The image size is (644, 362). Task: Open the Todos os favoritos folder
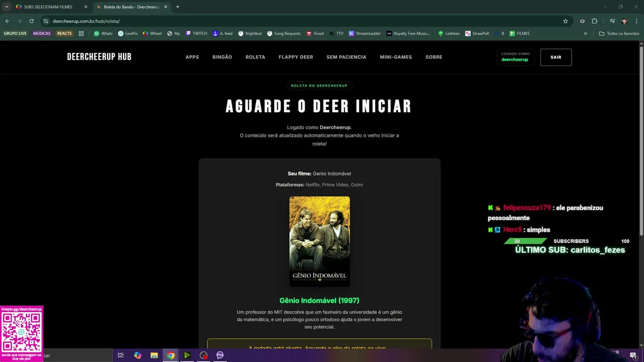click(619, 34)
